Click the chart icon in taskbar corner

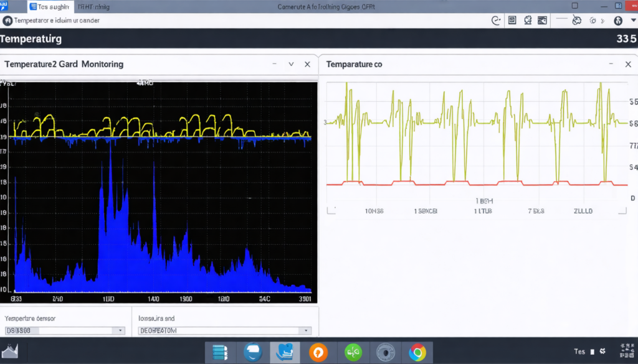[x=10, y=352]
